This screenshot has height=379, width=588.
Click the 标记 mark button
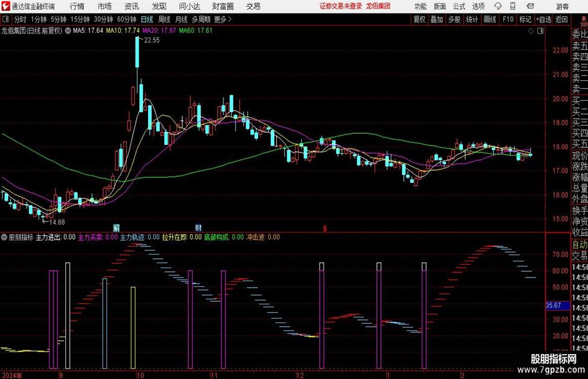tap(525, 19)
